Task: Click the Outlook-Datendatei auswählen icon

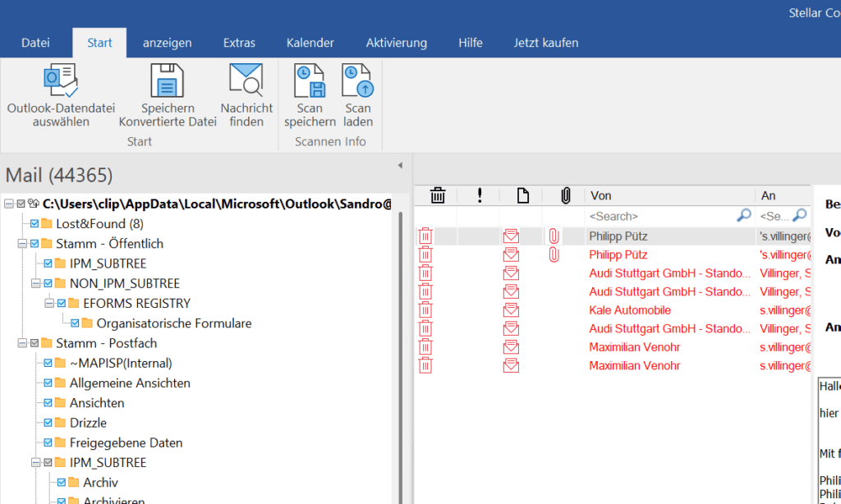Action: click(61, 80)
